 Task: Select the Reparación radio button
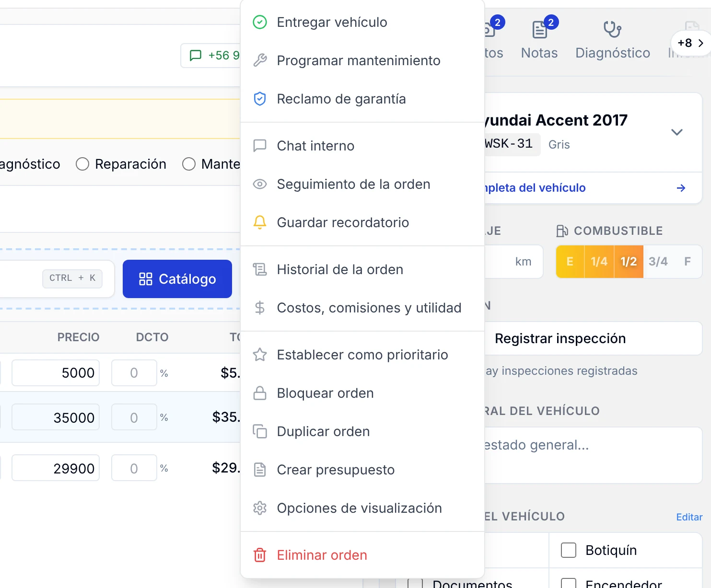82,164
